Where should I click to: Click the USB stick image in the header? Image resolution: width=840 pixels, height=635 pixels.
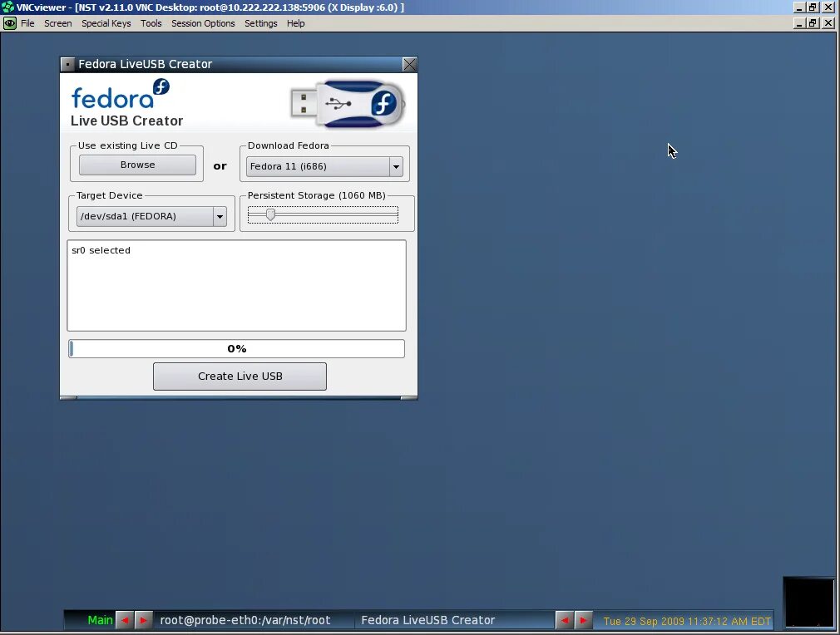click(348, 104)
